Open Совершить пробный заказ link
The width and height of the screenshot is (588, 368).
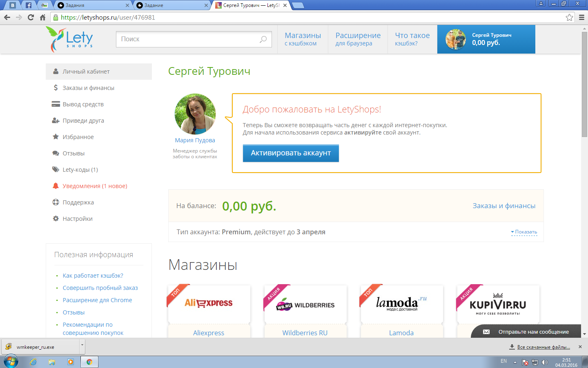coord(100,288)
